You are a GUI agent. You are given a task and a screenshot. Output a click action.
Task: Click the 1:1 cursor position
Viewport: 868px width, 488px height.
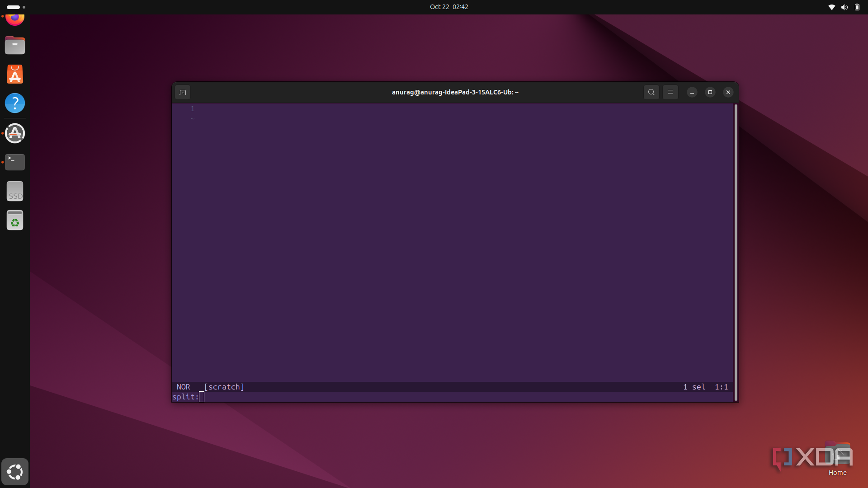click(722, 387)
